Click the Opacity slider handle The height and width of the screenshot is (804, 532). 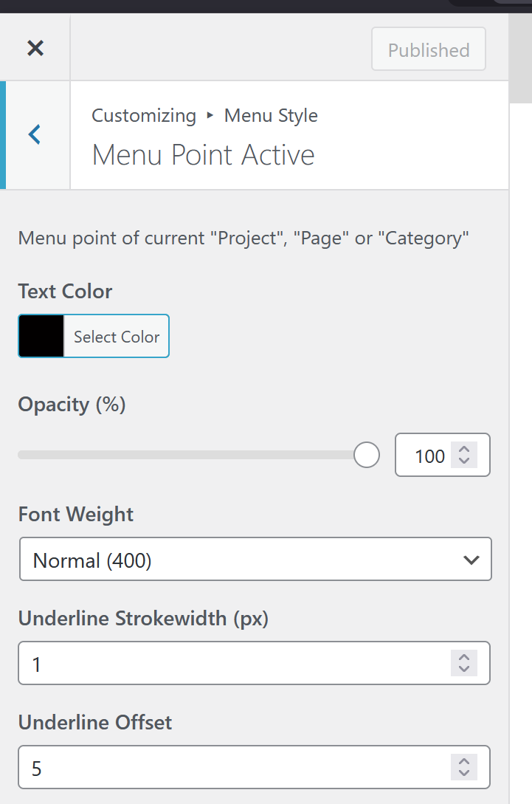[366, 456]
